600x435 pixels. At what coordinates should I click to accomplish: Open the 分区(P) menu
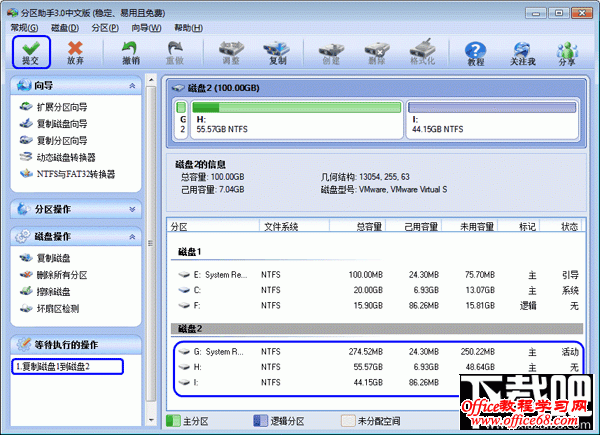coord(105,28)
